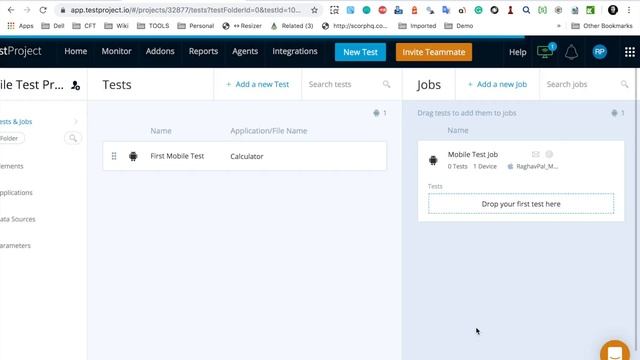Grab the drag handle of First Mobile Test
The height and width of the screenshot is (360, 640).
tap(114, 156)
